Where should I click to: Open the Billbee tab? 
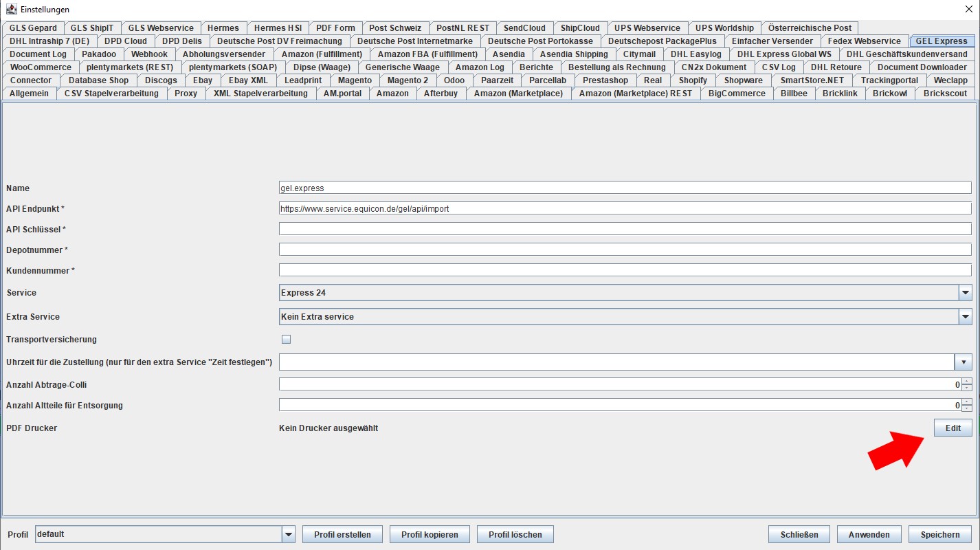coord(794,93)
